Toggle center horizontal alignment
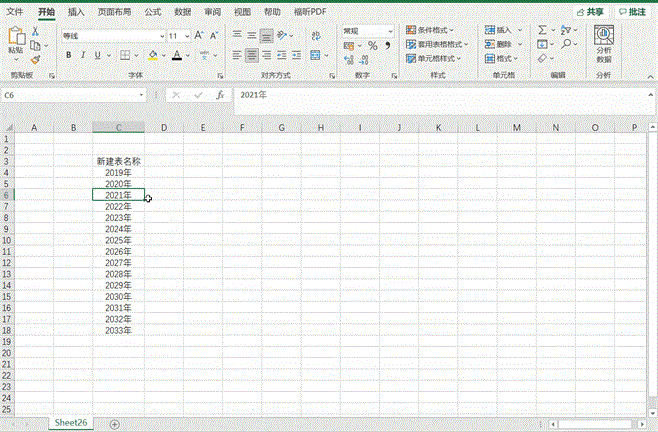The width and height of the screenshot is (658, 432). (252, 55)
